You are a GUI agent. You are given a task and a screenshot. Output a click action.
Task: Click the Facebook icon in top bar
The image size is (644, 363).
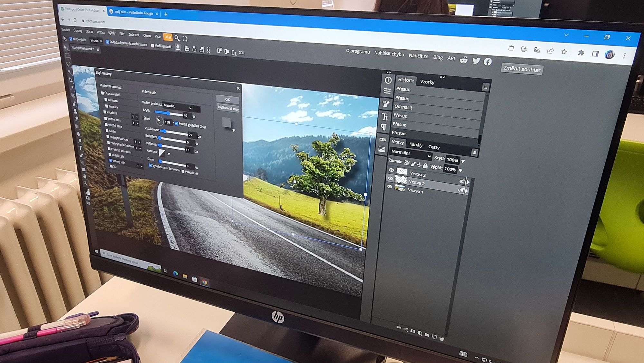pos(488,62)
